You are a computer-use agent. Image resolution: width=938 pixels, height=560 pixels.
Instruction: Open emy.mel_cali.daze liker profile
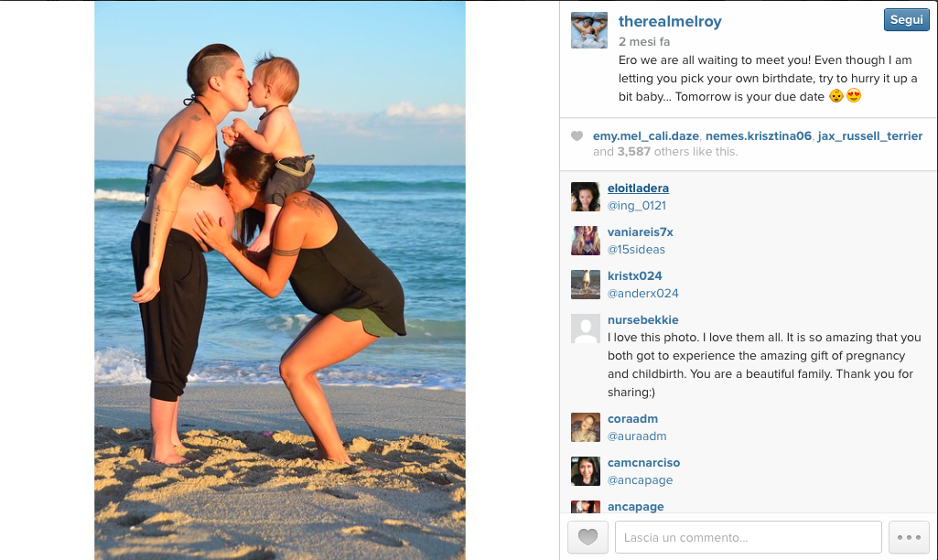(646, 135)
